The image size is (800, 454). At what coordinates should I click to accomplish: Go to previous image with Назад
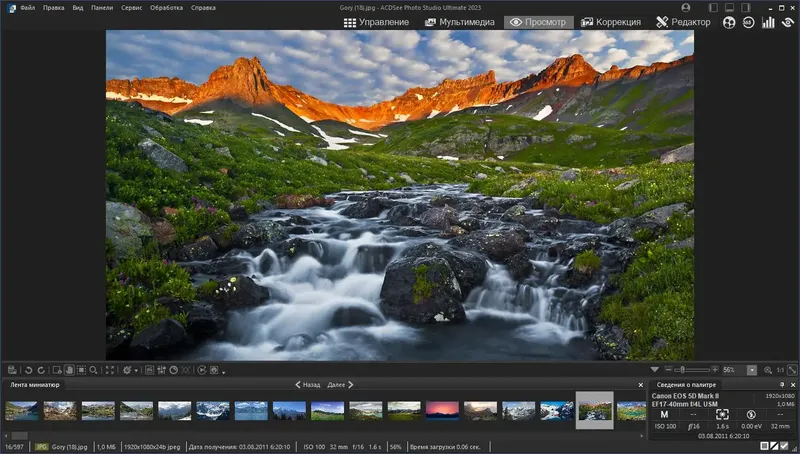[x=308, y=385]
